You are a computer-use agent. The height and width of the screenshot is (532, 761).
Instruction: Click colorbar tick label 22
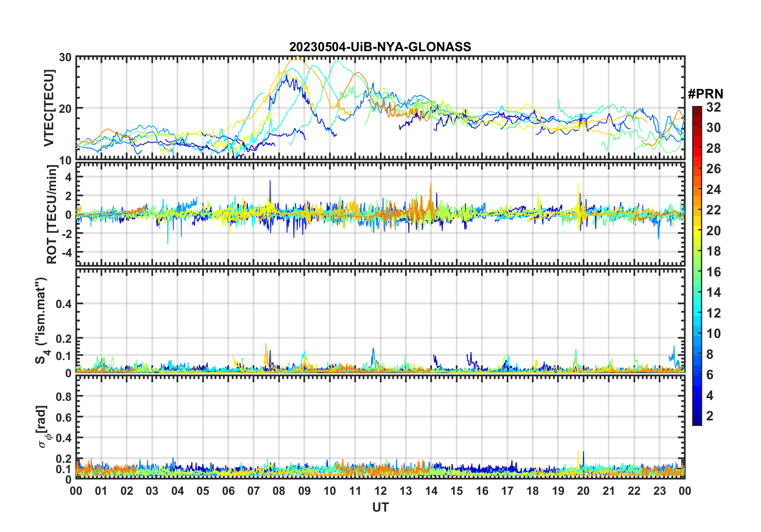click(713, 210)
